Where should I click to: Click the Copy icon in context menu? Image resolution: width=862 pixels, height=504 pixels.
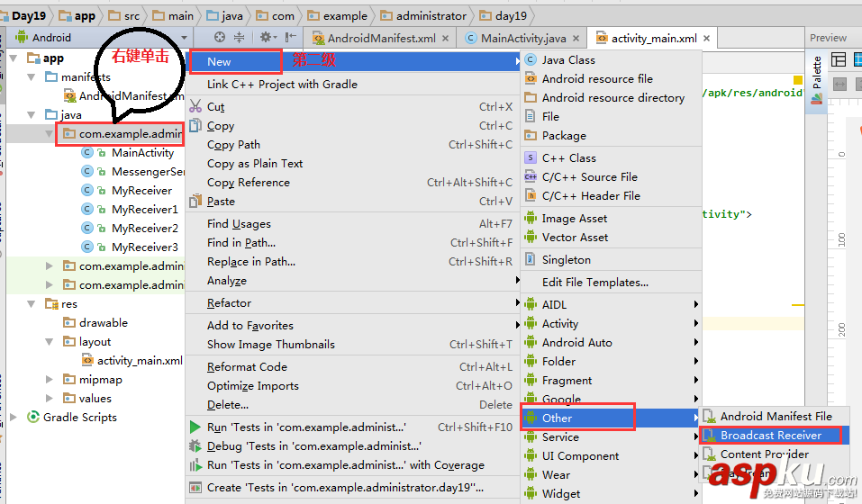(195, 126)
